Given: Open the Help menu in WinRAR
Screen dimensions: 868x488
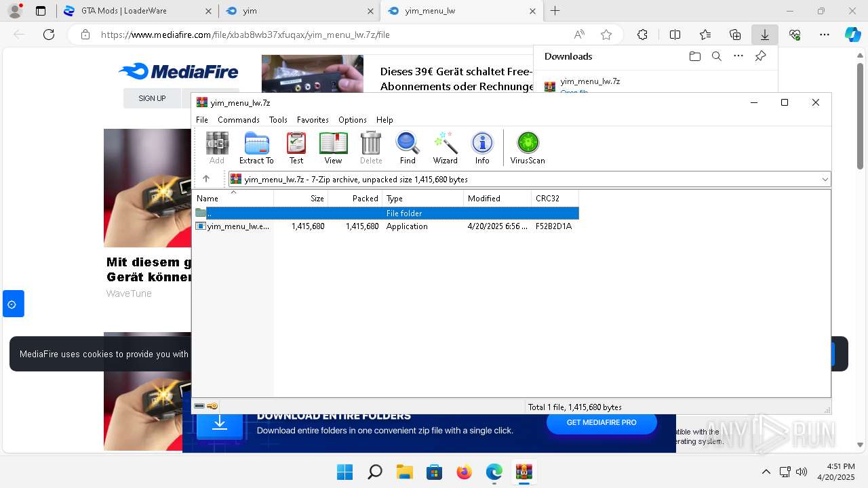Looking at the screenshot, I should pos(384,119).
